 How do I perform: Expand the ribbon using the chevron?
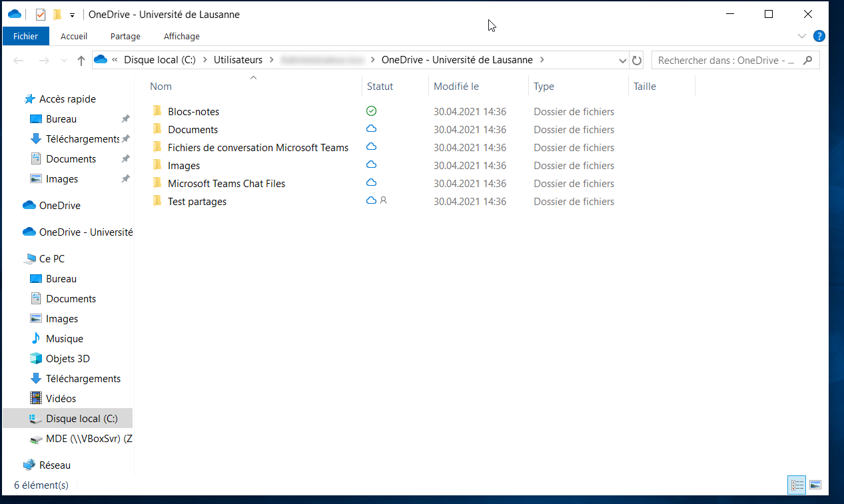(801, 36)
